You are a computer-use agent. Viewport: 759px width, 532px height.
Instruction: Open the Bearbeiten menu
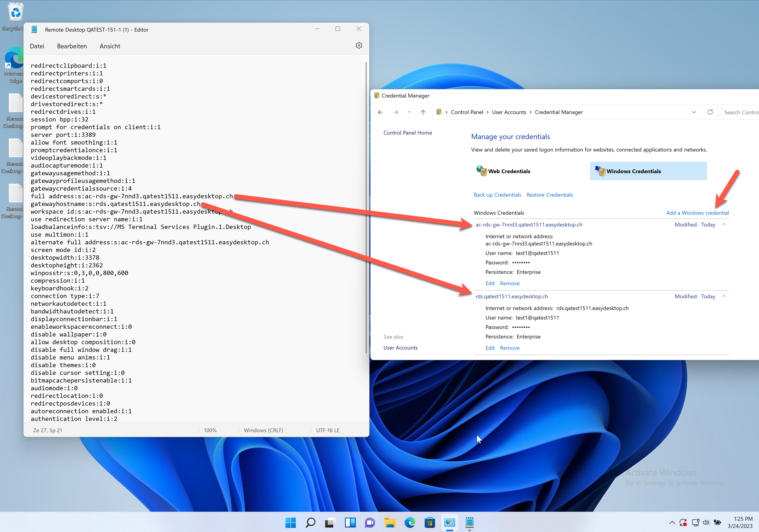click(x=72, y=46)
